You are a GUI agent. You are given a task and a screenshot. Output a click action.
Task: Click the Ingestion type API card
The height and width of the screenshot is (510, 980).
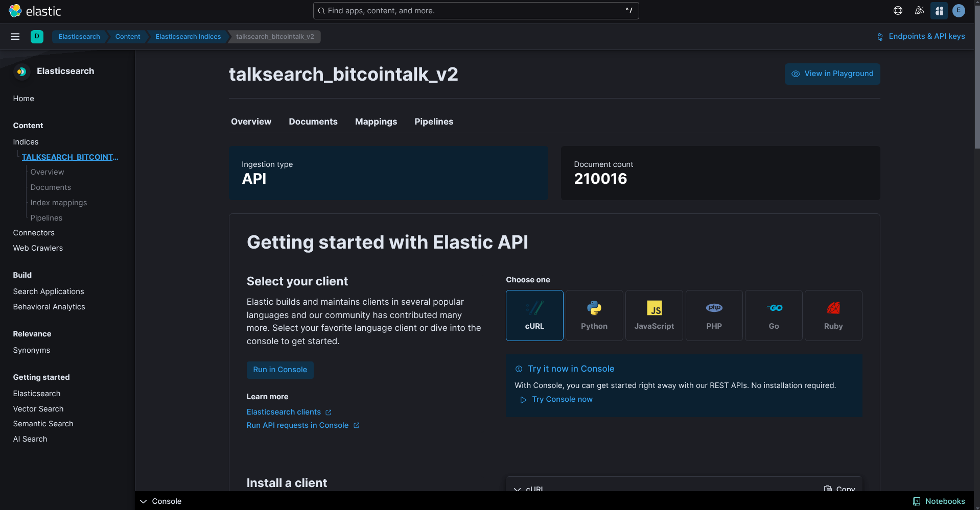click(x=388, y=173)
